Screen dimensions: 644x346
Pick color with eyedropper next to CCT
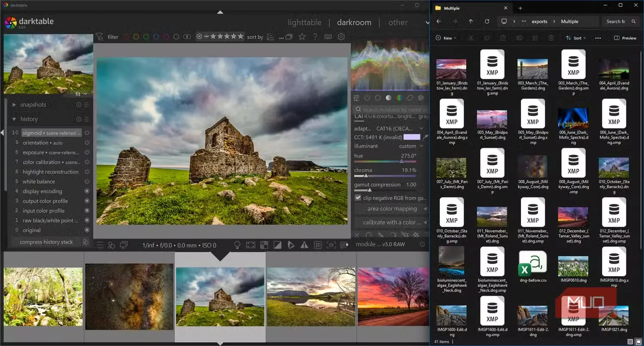pyautogui.click(x=425, y=137)
